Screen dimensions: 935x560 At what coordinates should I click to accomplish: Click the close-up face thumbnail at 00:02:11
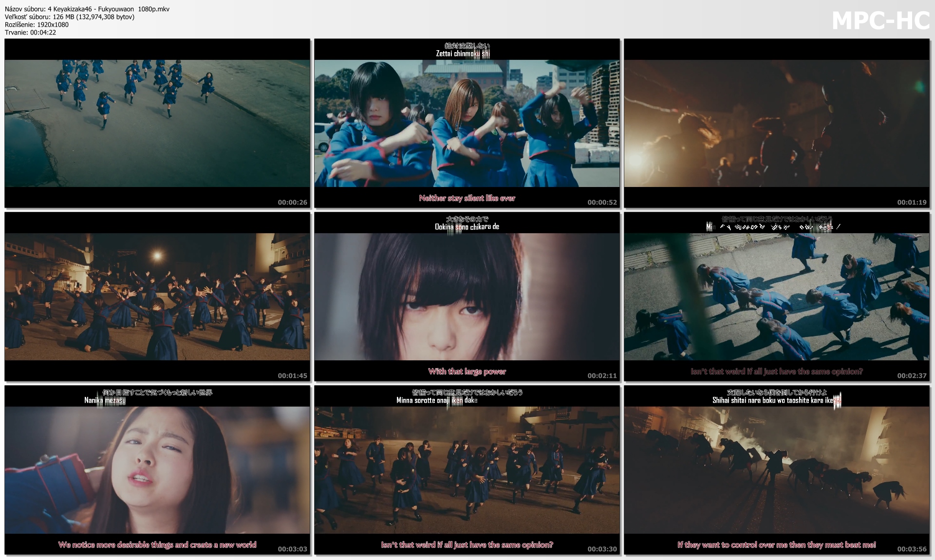[467, 297]
